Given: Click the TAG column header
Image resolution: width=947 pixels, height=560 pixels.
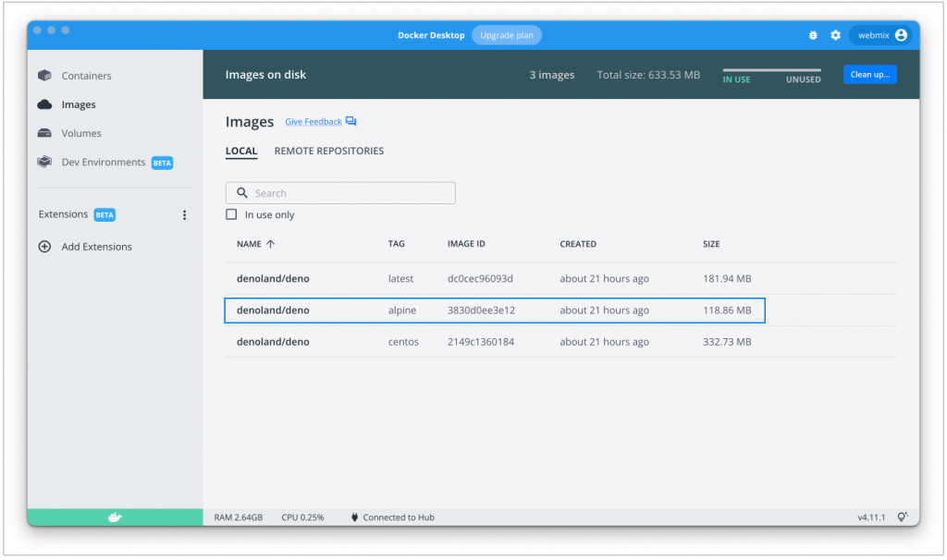Looking at the screenshot, I should pos(396,244).
